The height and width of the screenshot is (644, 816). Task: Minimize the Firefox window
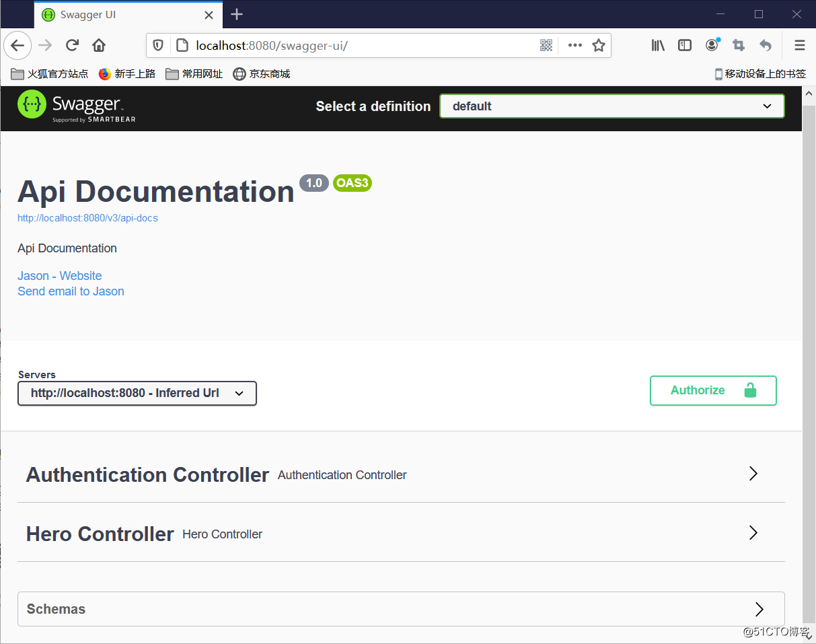pos(720,13)
